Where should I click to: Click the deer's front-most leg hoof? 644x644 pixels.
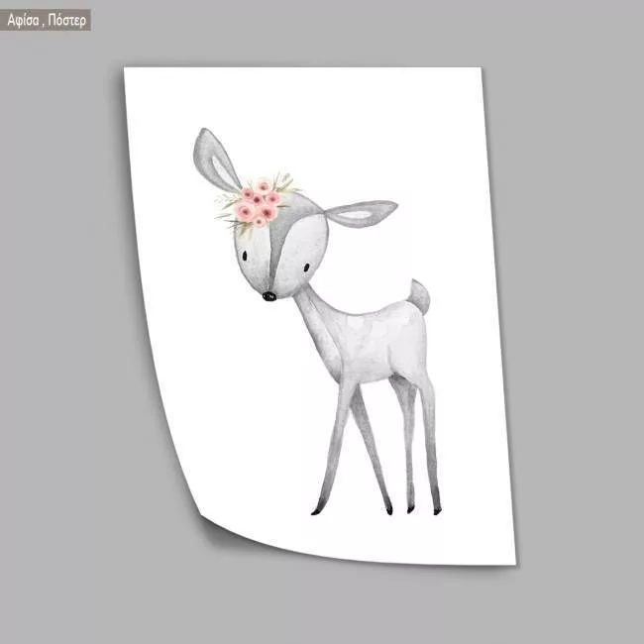[x=316, y=511]
